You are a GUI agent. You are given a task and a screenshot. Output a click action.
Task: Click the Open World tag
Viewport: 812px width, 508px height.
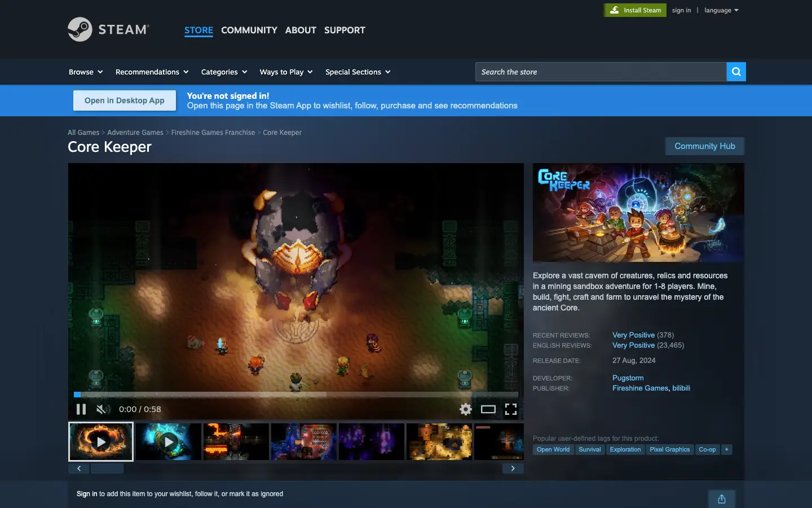[553, 449]
